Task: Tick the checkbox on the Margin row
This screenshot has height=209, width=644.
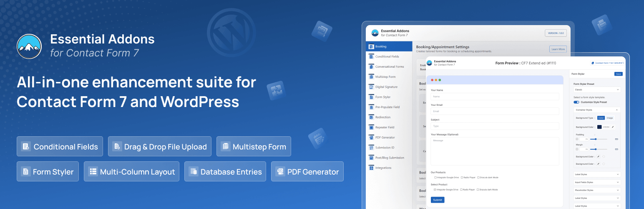Action: click(577, 149)
